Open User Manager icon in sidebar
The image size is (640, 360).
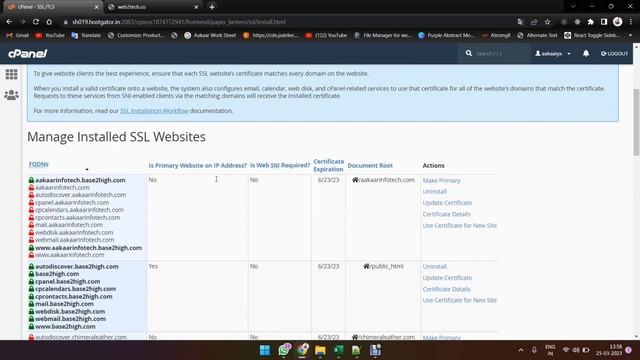pyautogui.click(x=11, y=95)
